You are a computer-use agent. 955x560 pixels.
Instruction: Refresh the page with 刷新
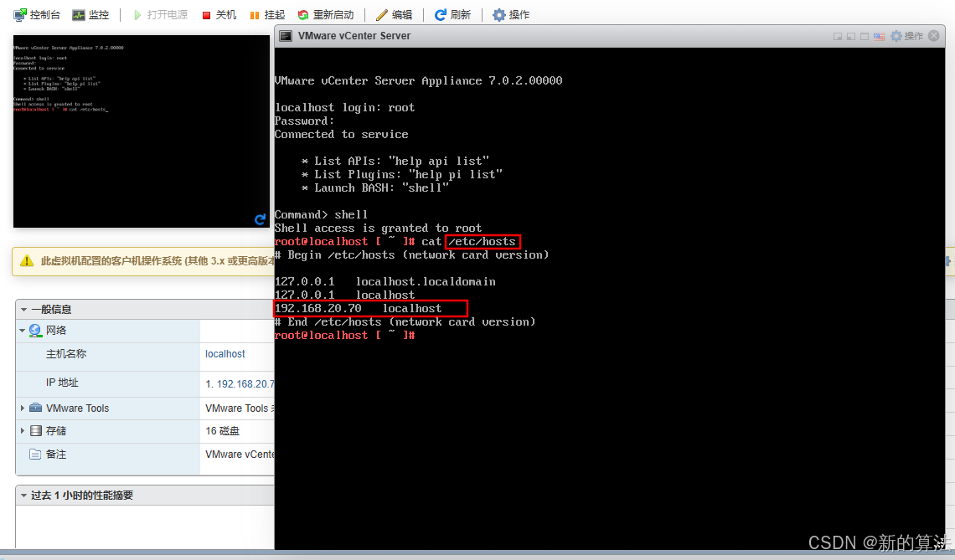pyautogui.click(x=452, y=14)
